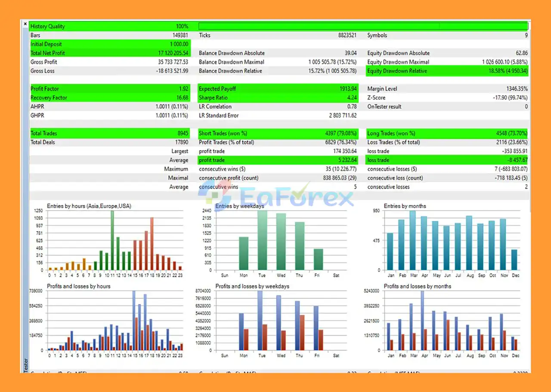Click the Initial Deposit row
Viewport: 551px width, 392px height.
[x=109, y=44]
